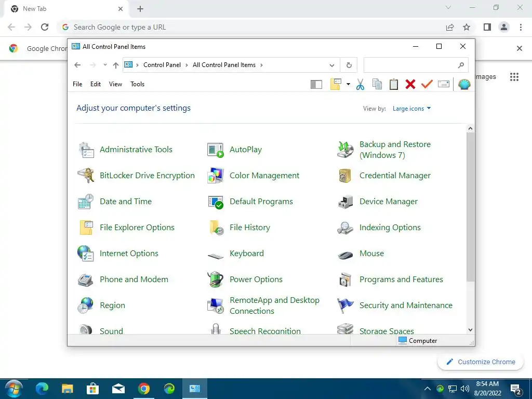This screenshot has width=532, height=399.
Task: Go up one level in Control Panel
Action: pos(116,65)
